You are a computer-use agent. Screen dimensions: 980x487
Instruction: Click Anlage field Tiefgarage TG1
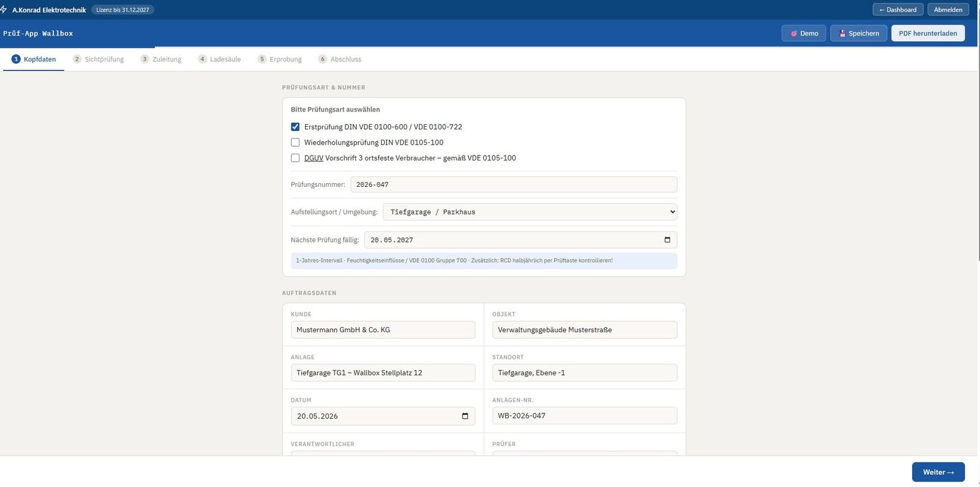click(383, 372)
